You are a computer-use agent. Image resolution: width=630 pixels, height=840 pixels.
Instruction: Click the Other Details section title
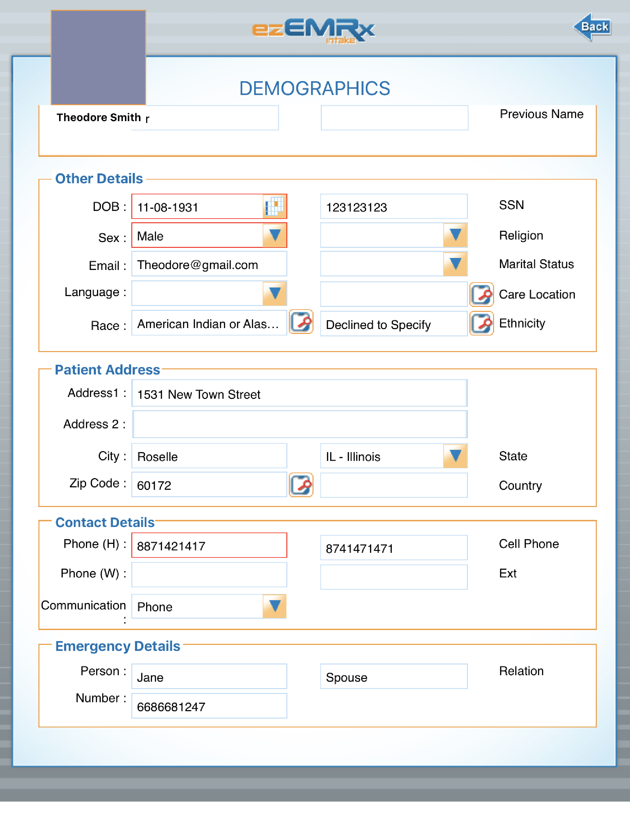click(x=99, y=178)
